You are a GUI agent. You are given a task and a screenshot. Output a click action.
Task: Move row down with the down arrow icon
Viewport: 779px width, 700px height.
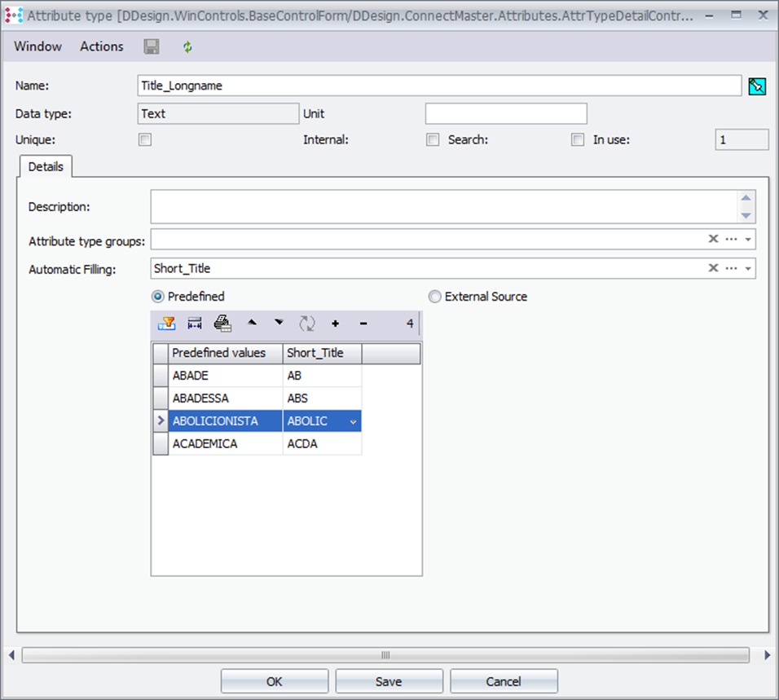pyautogui.click(x=279, y=323)
